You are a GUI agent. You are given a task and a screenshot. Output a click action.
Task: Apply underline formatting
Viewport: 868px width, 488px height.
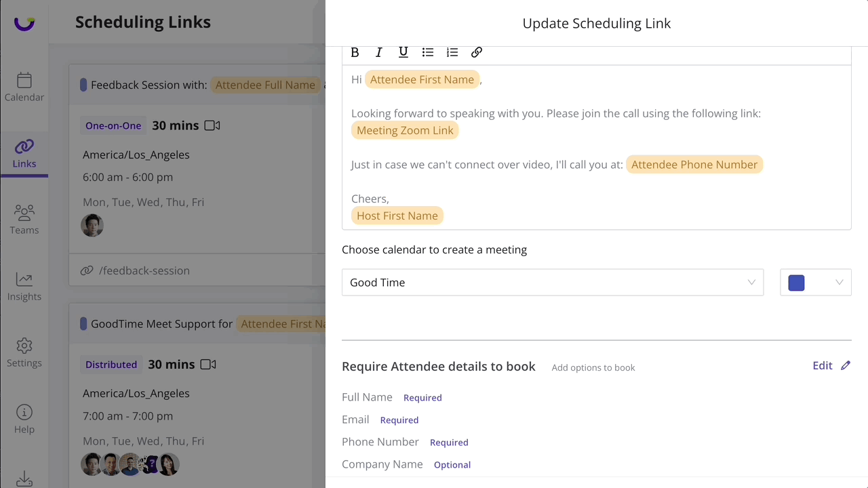(403, 52)
